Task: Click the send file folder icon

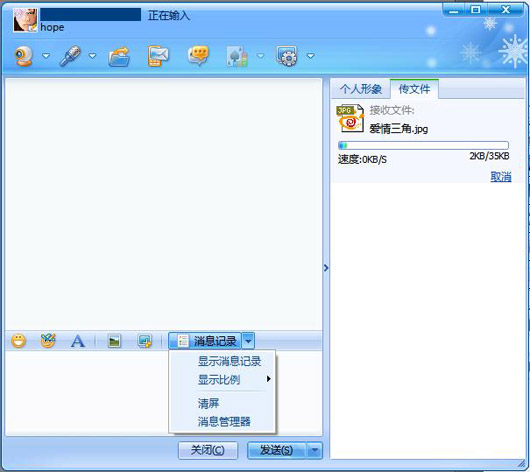Action: pos(119,56)
